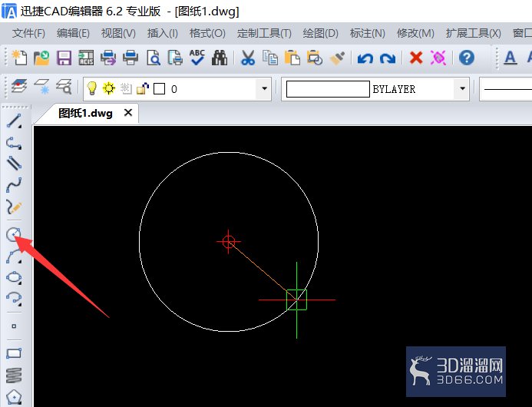
Task: Select the Rectangle tool
Action: point(14,353)
